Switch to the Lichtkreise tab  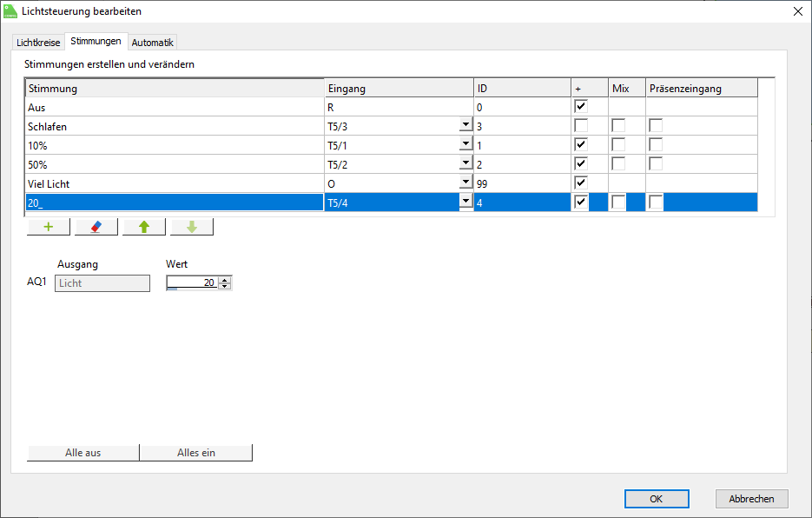pos(38,43)
